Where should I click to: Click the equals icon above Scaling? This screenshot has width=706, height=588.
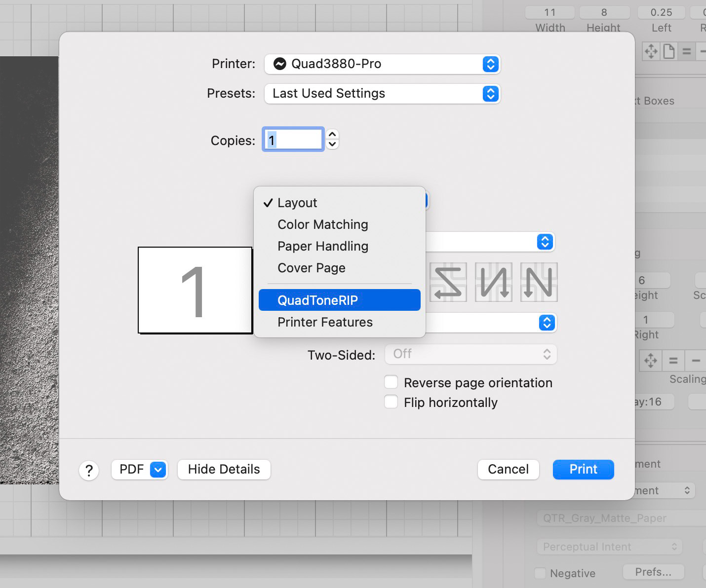pyautogui.click(x=673, y=361)
